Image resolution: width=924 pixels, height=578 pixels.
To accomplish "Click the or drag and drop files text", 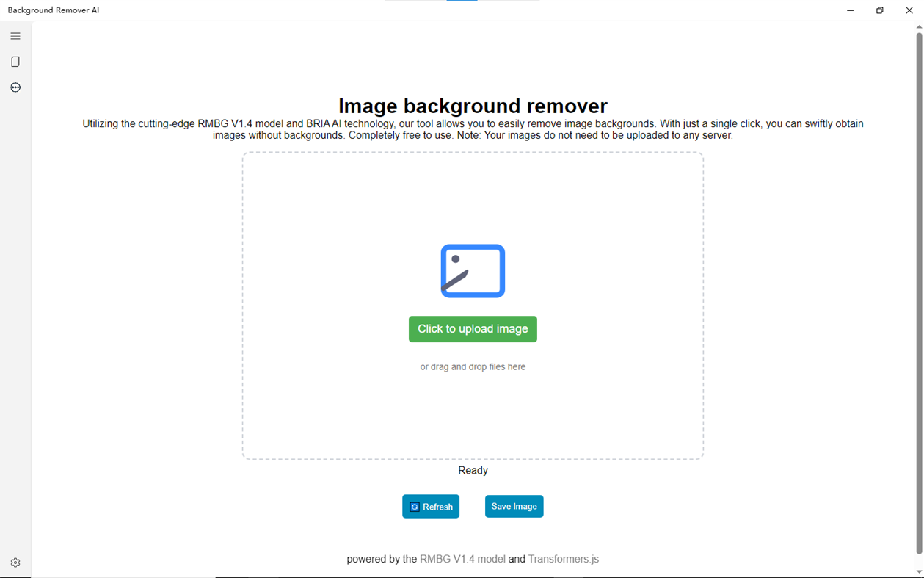I will (x=472, y=366).
